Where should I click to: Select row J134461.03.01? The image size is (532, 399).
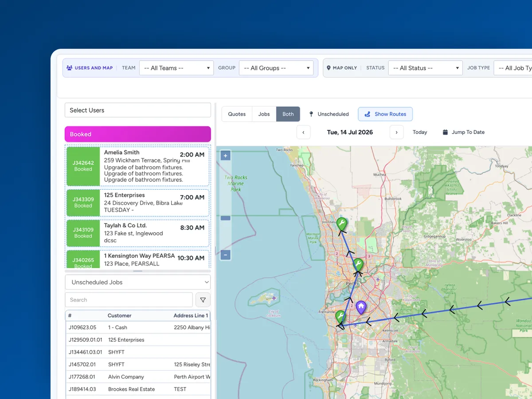138,352
